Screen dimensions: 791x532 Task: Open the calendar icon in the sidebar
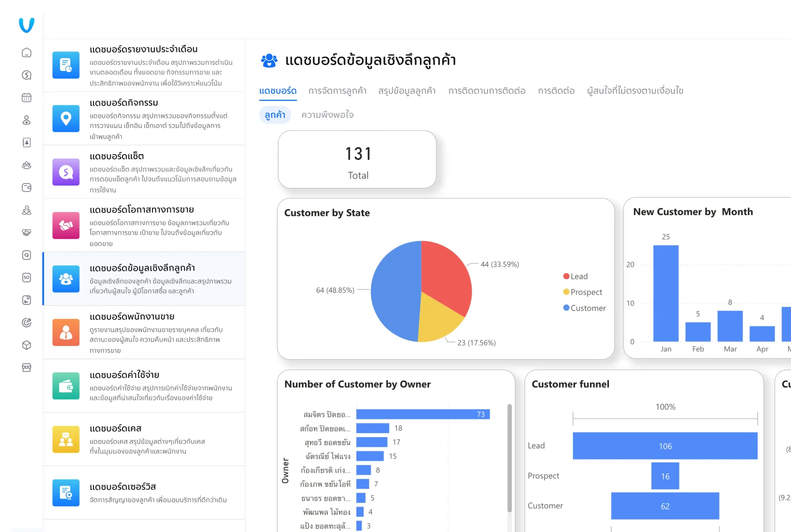point(27,98)
